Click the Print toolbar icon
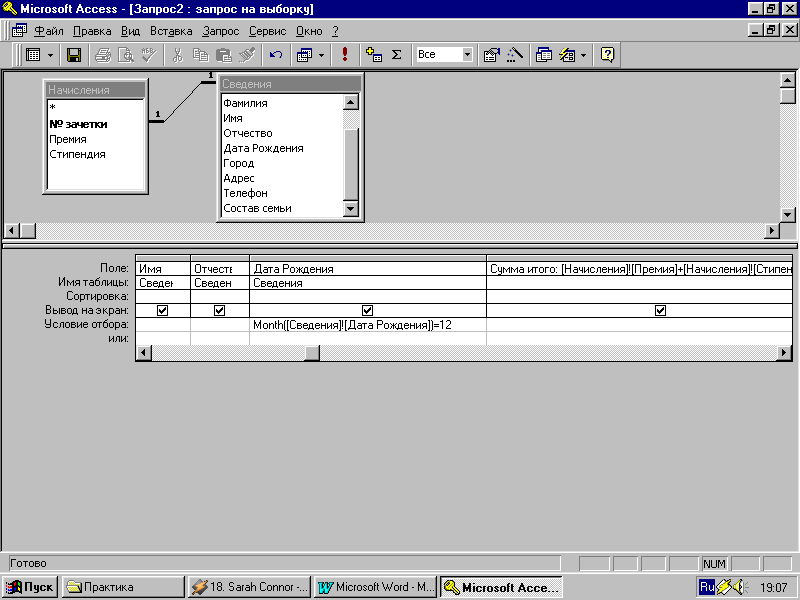800x600 pixels. coord(103,55)
